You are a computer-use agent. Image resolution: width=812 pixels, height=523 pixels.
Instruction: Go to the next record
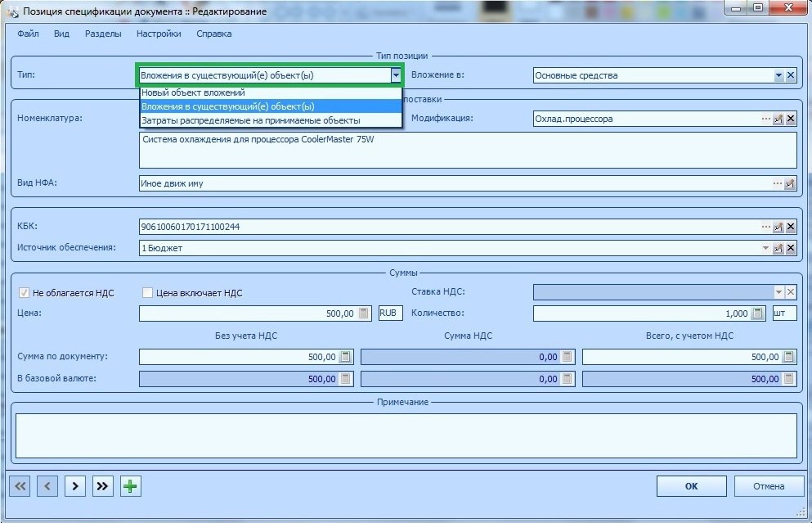[x=75, y=486]
